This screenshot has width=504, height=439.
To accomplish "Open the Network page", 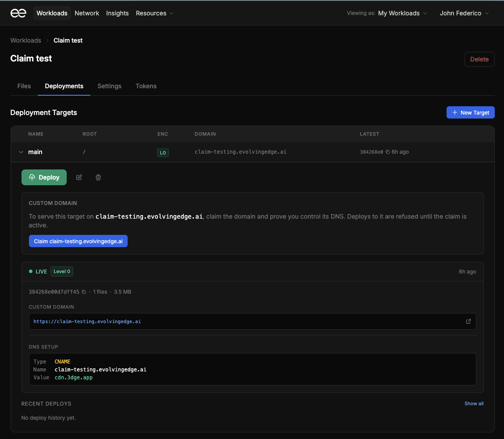I will pyautogui.click(x=87, y=13).
